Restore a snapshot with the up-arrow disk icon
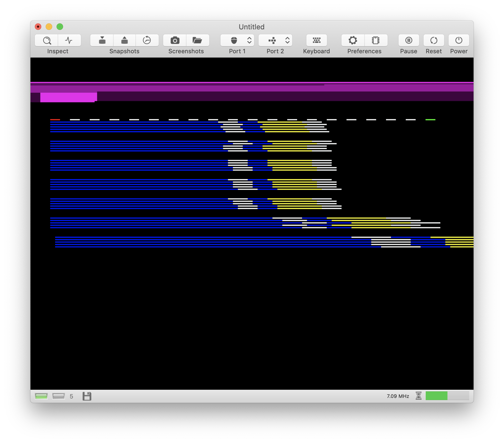504x443 pixels. [125, 40]
